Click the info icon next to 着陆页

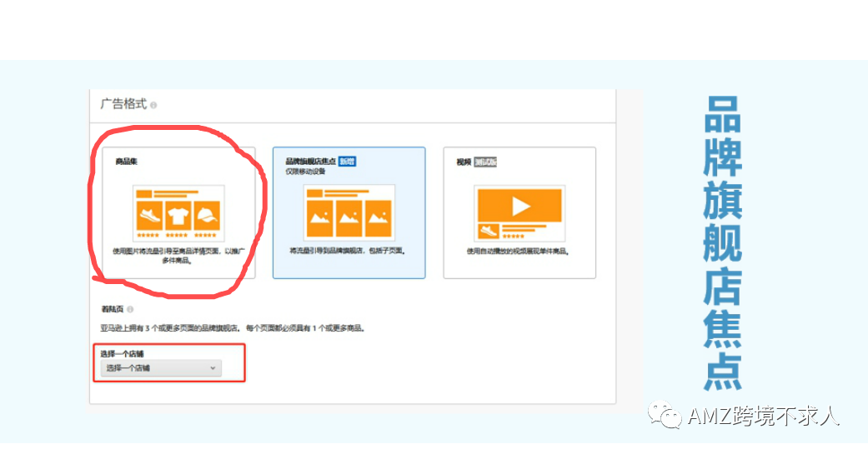pos(130,309)
